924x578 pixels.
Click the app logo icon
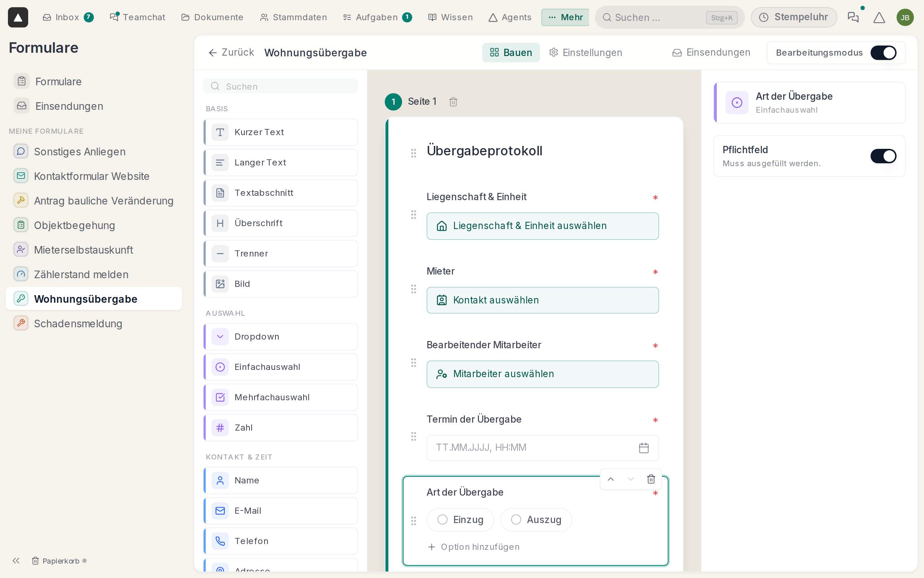[x=18, y=17]
